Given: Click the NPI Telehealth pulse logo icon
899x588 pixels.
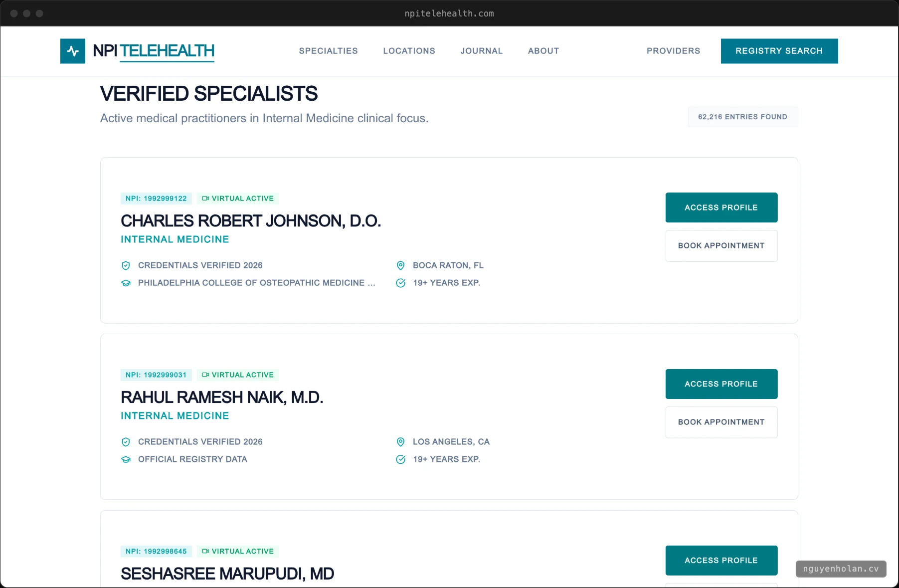Looking at the screenshot, I should click(x=73, y=51).
